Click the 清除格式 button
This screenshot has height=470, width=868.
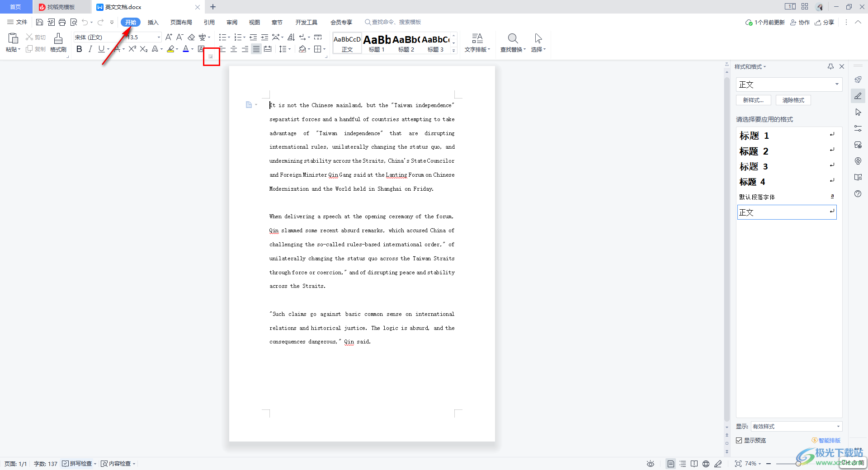(x=793, y=100)
